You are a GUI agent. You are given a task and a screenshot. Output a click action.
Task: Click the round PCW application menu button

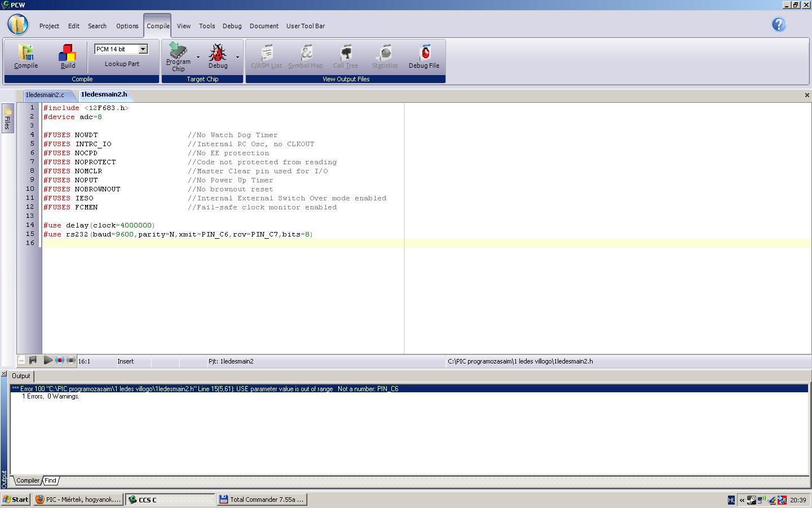(x=18, y=25)
